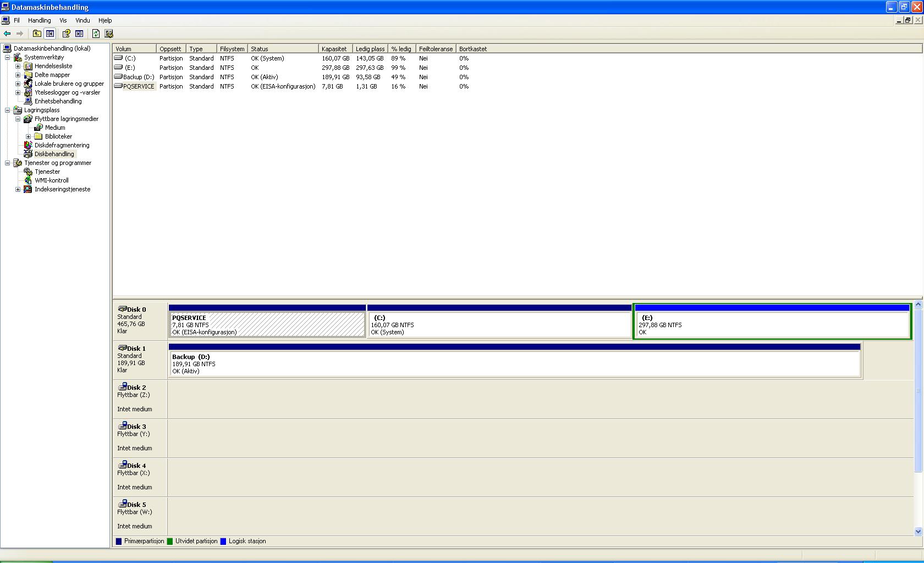Click the Medium icon under Flyttbare lagringsmedier
The image size is (924, 563).
[x=38, y=128]
